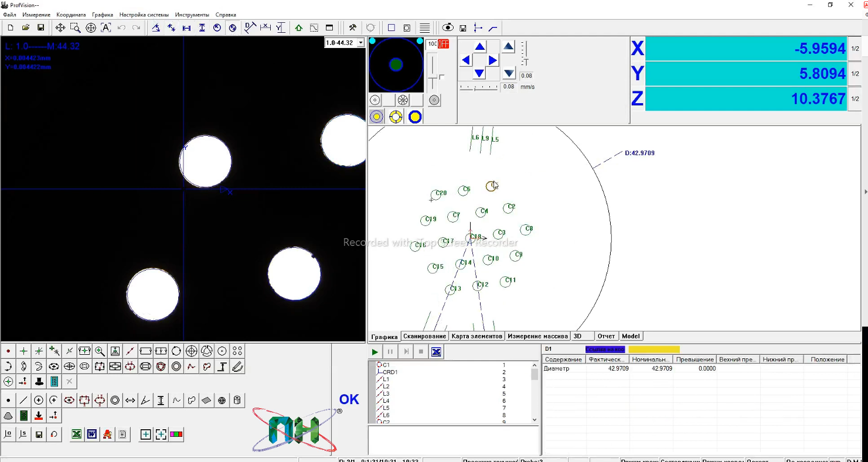Select the sphere globe construction tool

(x=222, y=401)
